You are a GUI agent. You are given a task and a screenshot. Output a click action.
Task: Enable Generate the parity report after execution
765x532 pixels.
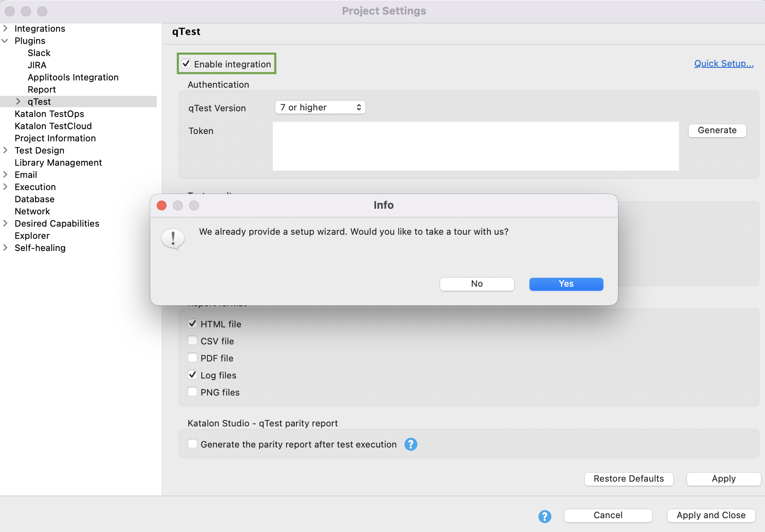(x=192, y=443)
